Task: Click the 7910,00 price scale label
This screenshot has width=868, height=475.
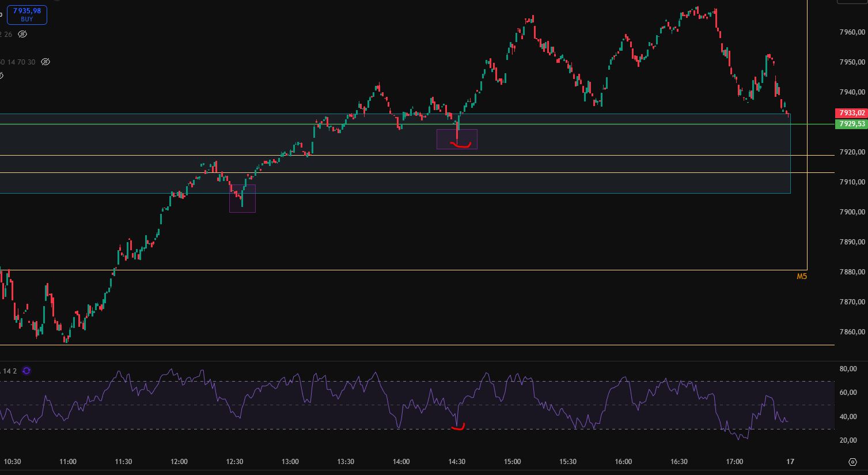Action: coord(852,182)
